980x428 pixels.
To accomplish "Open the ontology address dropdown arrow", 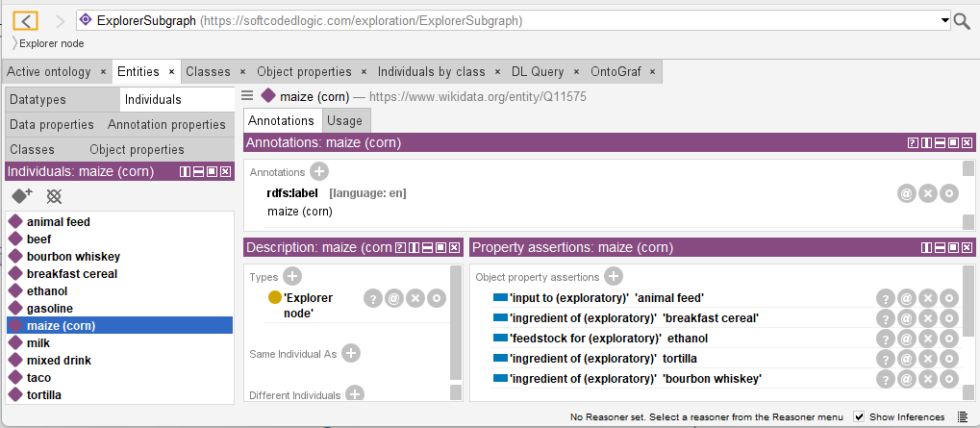I will coord(944,20).
